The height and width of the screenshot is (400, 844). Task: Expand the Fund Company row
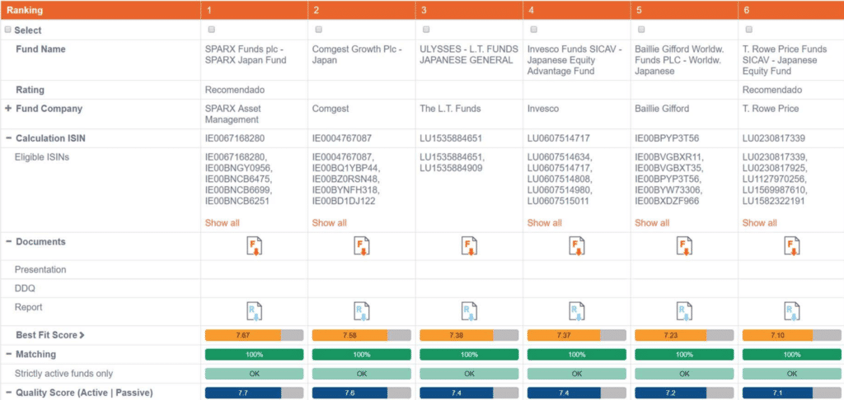click(x=8, y=109)
